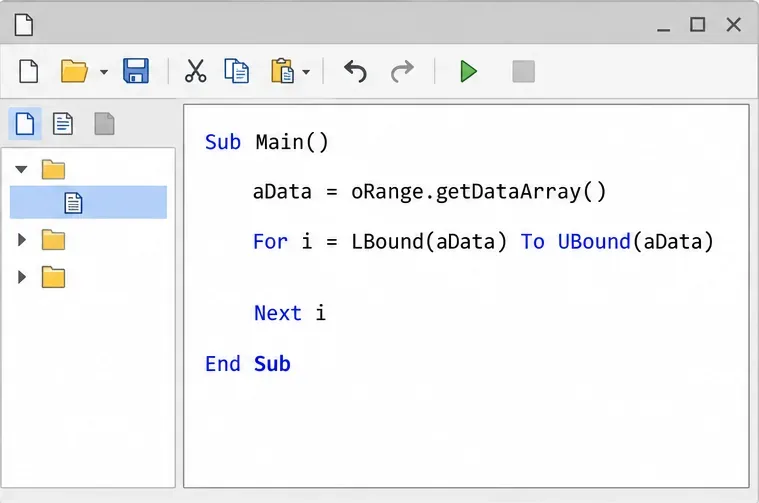Paste using the clipboard icon
This screenshot has height=503, width=759.
(x=282, y=71)
